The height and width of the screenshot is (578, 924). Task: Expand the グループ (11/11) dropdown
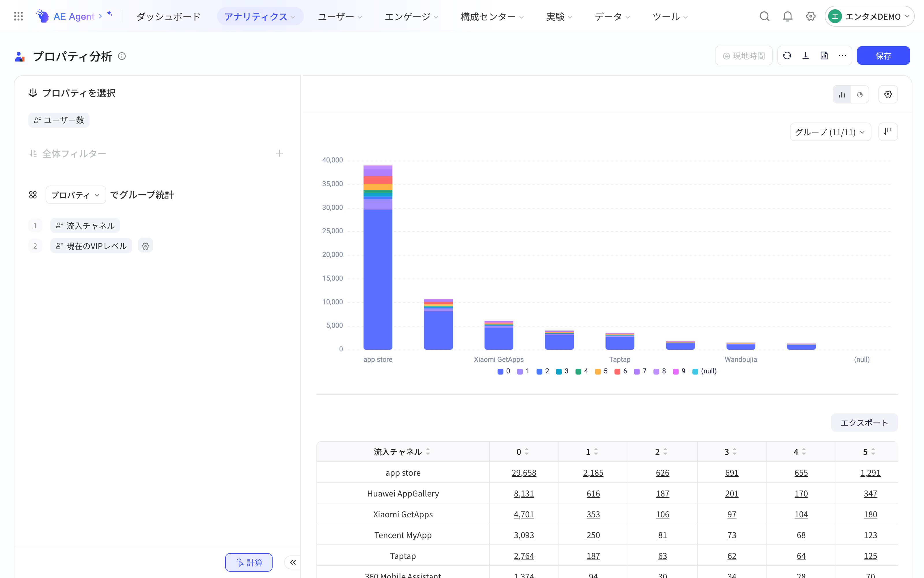tap(830, 132)
